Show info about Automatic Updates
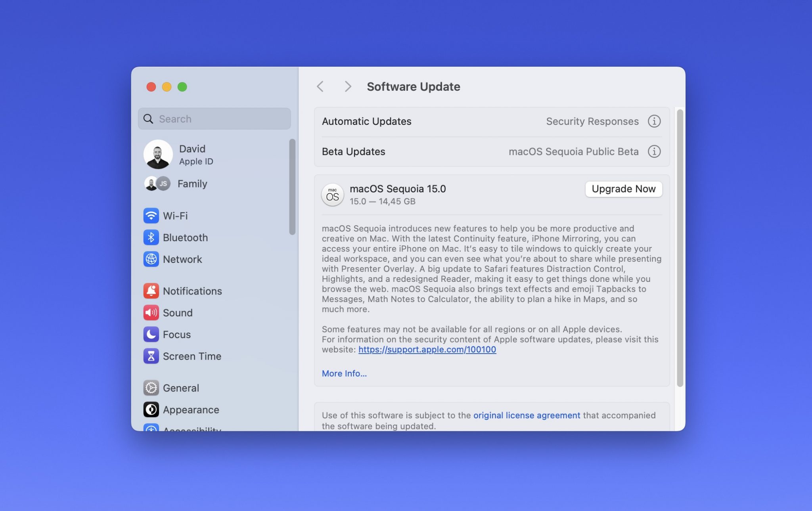 [x=655, y=121]
